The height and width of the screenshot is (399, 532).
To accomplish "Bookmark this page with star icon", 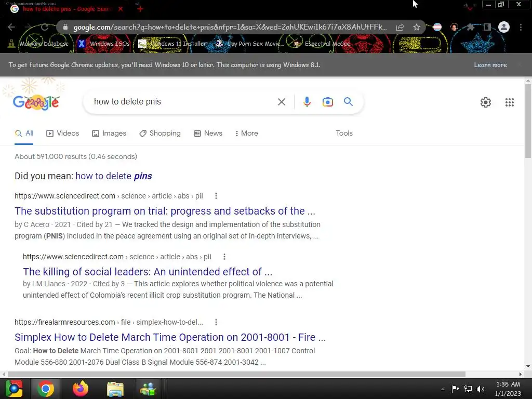I will (x=417, y=27).
